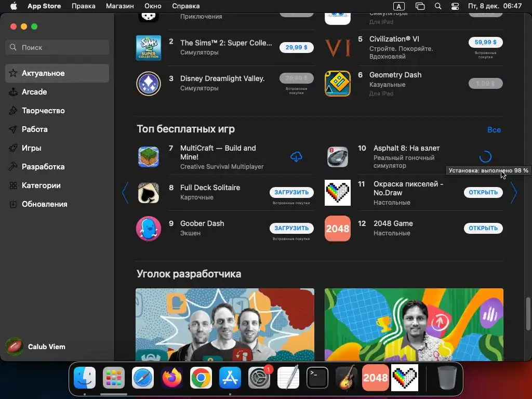Open Launchpad from the Dock
The width and height of the screenshot is (532, 399).
(114, 377)
